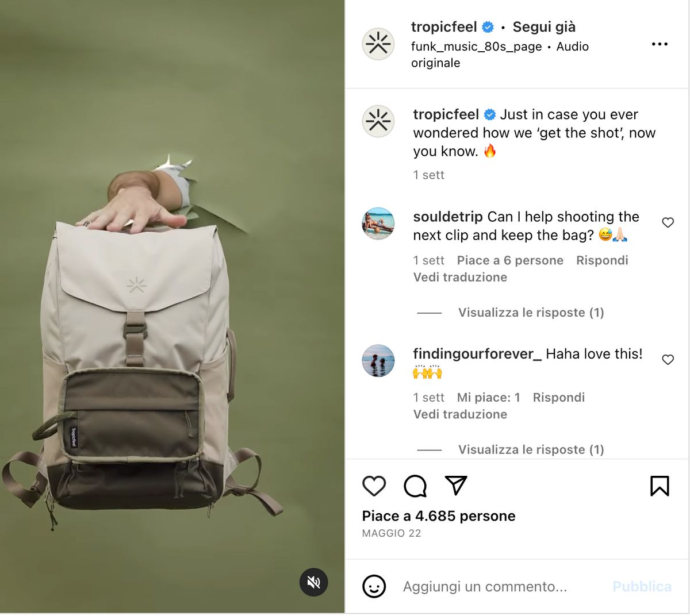Click the Pubblica button
This screenshot has width=690, height=616.
[x=642, y=587]
